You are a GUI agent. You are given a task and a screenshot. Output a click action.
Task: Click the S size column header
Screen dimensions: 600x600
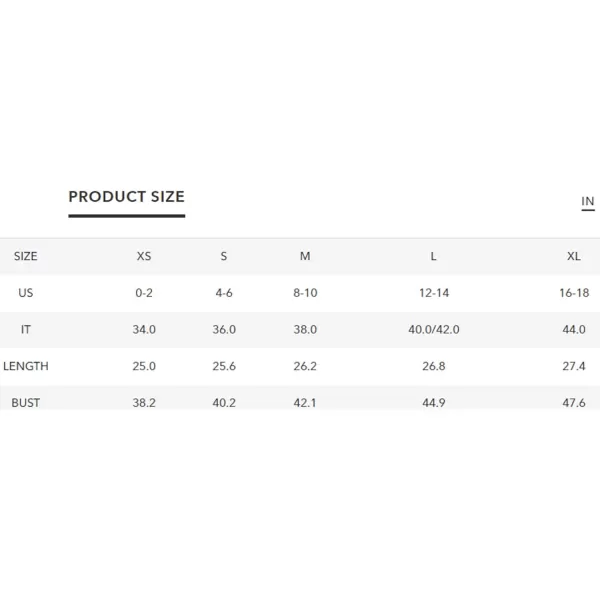pyautogui.click(x=224, y=256)
